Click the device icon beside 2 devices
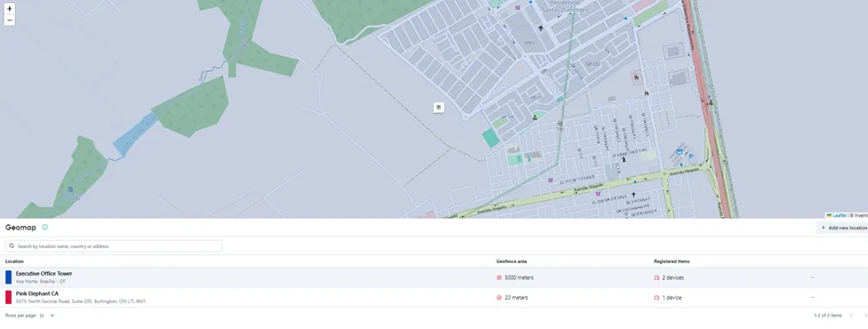The width and height of the screenshot is (868, 329). tap(657, 277)
